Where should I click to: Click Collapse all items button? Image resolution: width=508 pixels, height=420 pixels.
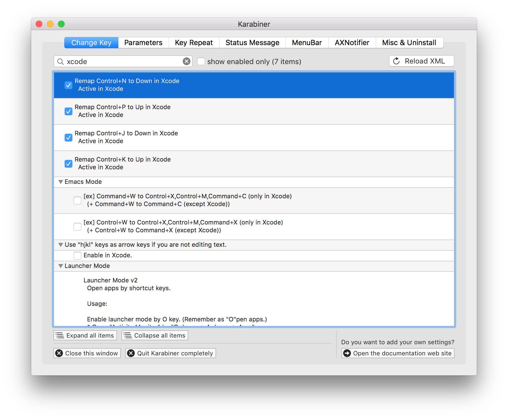pos(155,335)
